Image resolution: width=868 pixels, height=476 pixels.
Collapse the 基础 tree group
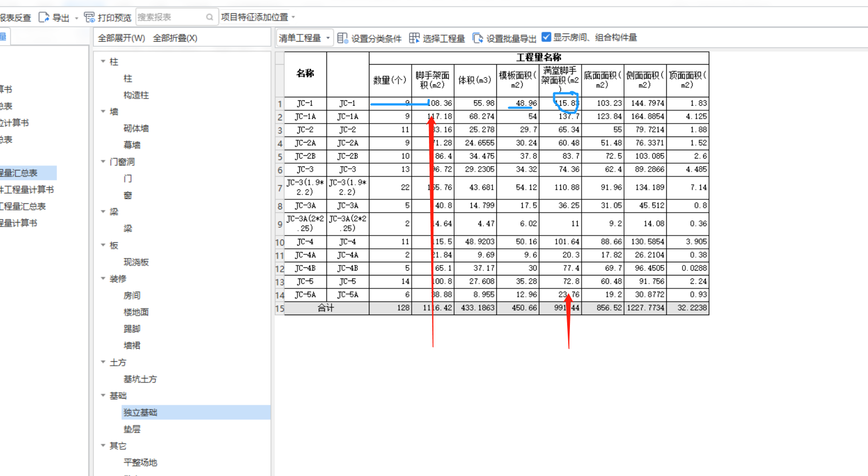pyautogui.click(x=103, y=395)
